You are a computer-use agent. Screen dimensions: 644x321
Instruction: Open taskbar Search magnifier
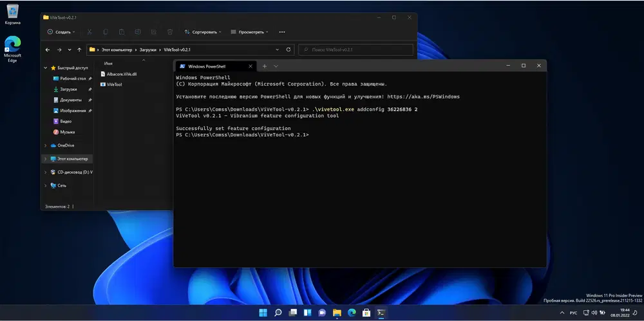tap(278, 313)
